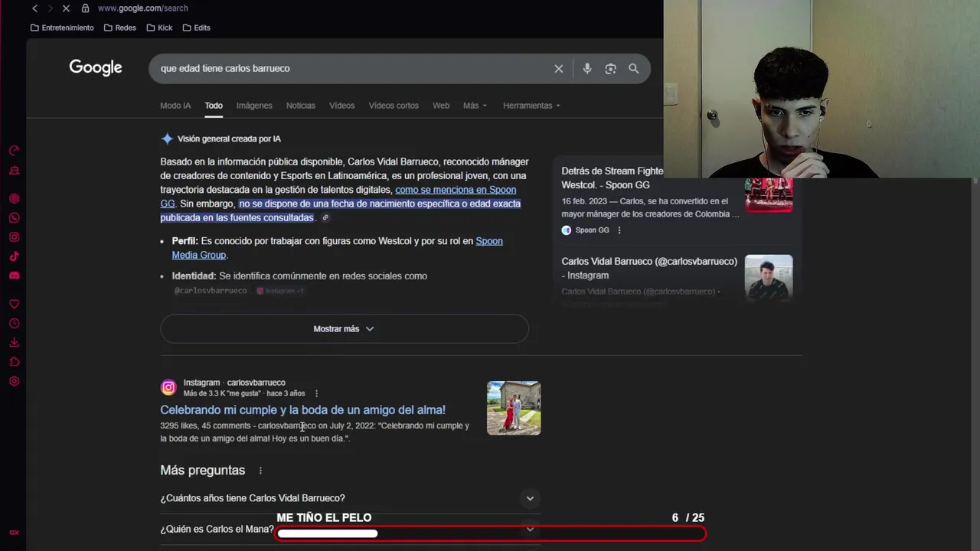Click Spoon GG source thumbnail image

769,195
